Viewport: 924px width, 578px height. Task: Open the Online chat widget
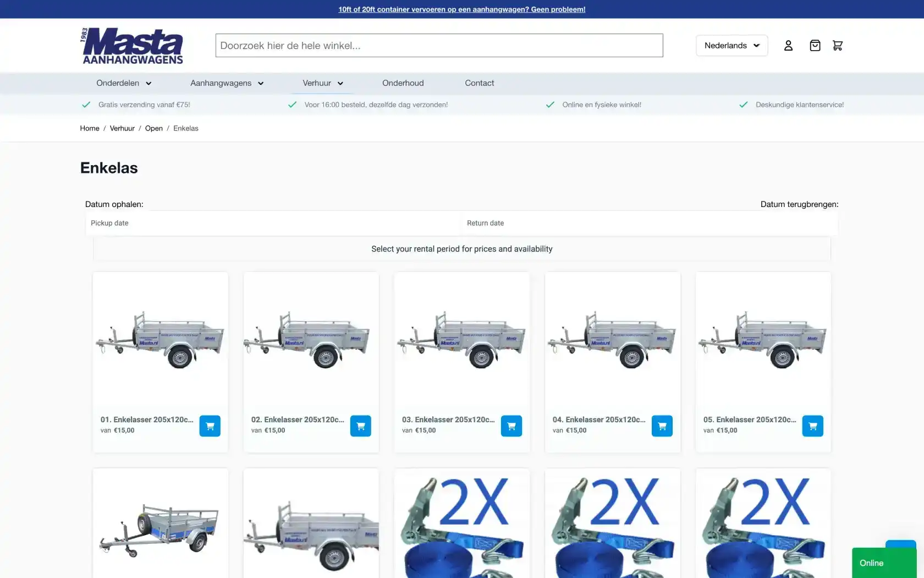tap(883, 563)
